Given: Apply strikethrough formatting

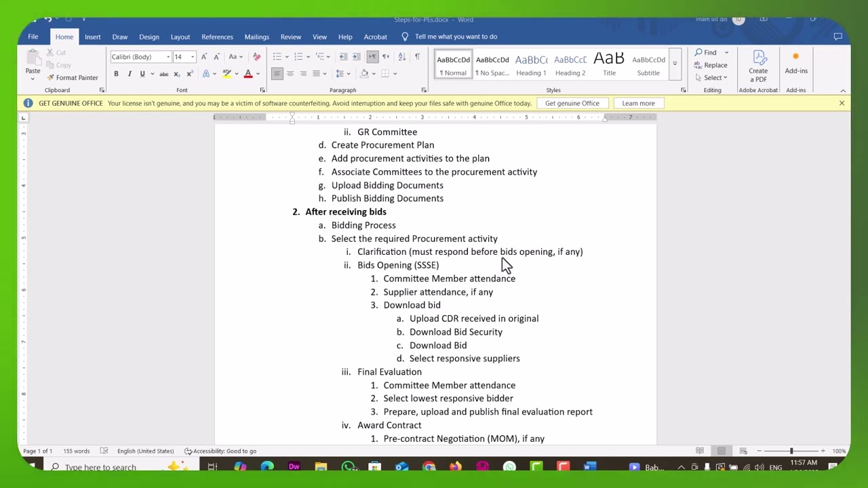Looking at the screenshot, I should [x=163, y=73].
